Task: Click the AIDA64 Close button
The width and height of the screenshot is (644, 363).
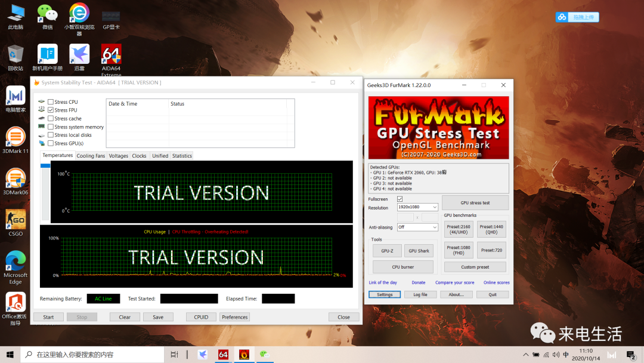Action: [344, 317]
